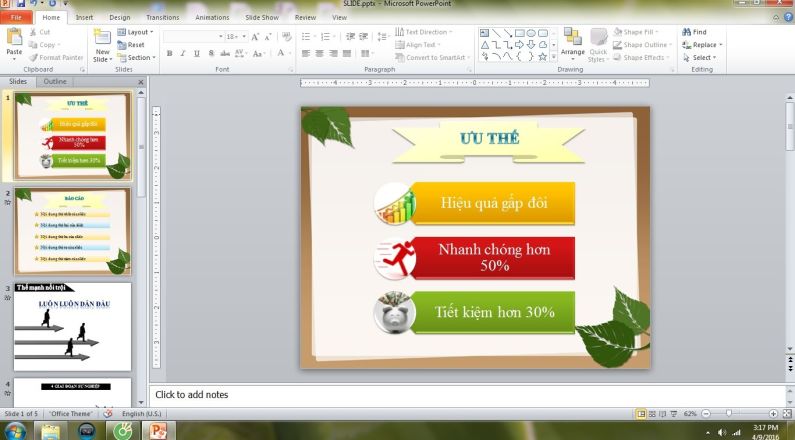Screen dimensions: 795x440
Task: Select the Cloud shape
Action: pos(543,45)
